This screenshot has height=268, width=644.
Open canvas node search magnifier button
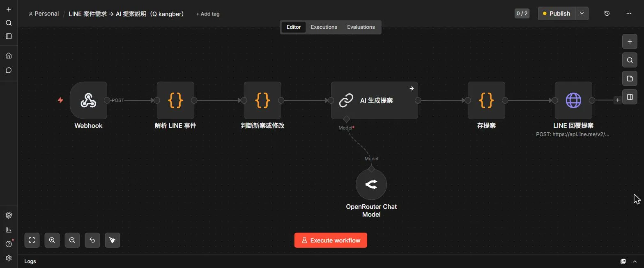(x=630, y=60)
